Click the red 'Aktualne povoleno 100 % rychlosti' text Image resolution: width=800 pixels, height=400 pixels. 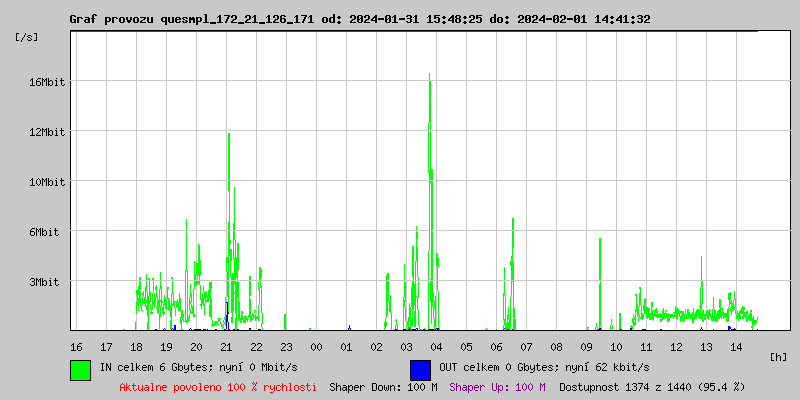click(218, 387)
